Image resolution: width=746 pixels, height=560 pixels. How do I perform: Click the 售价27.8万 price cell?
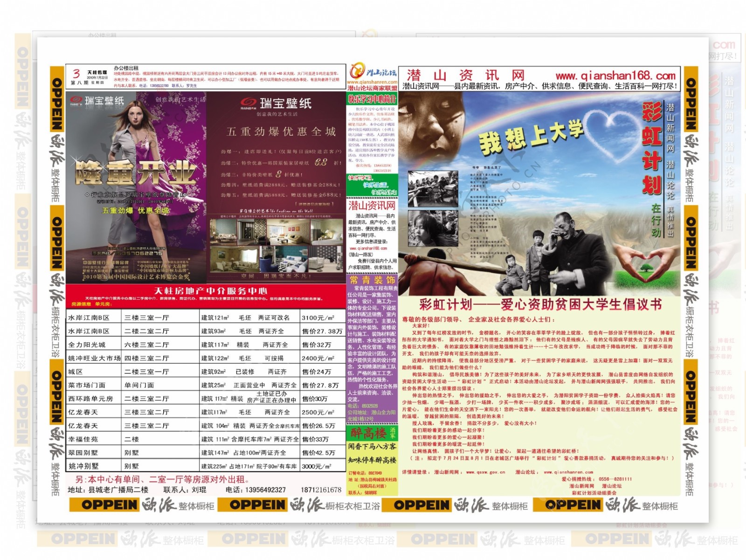click(x=322, y=385)
